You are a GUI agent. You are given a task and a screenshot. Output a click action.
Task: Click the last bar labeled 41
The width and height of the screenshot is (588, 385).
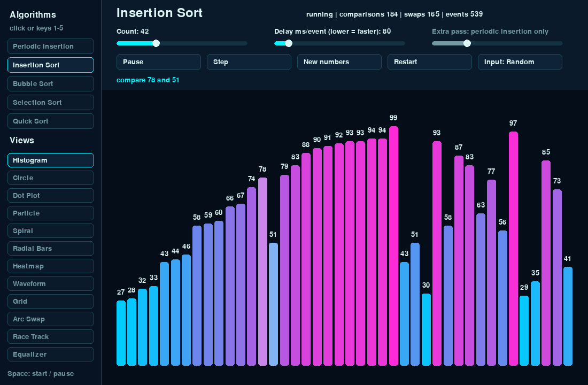coord(568,316)
